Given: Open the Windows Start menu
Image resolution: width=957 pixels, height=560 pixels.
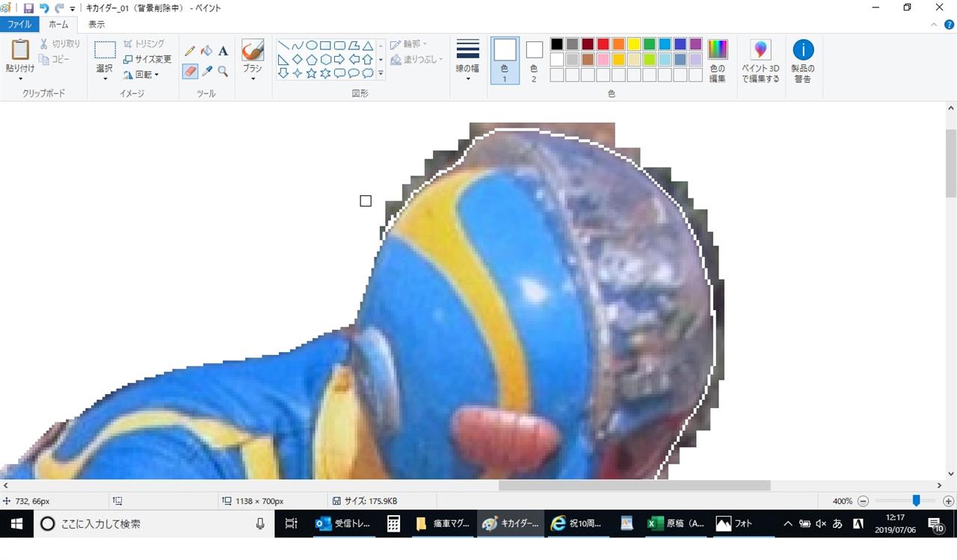Looking at the screenshot, I should (16, 524).
